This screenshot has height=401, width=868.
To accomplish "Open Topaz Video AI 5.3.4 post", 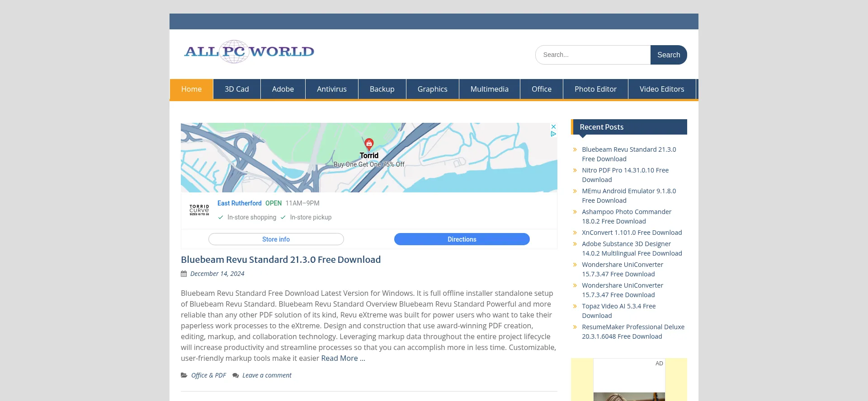I will 619,311.
